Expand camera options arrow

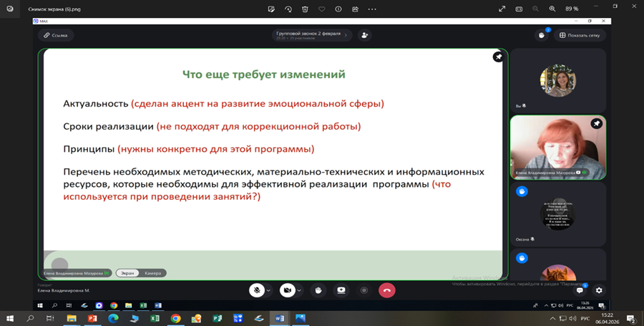(299, 290)
